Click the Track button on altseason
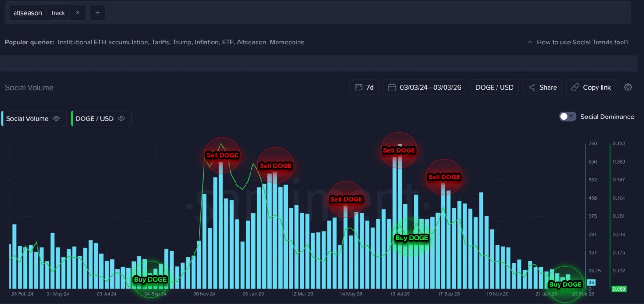644x304 pixels. tap(58, 13)
